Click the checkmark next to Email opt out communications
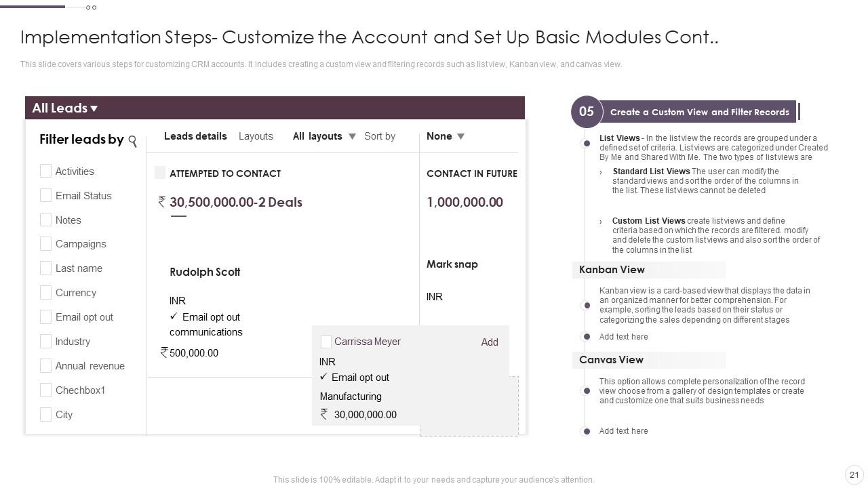The height and width of the screenshot is (488, 868). 174,317
